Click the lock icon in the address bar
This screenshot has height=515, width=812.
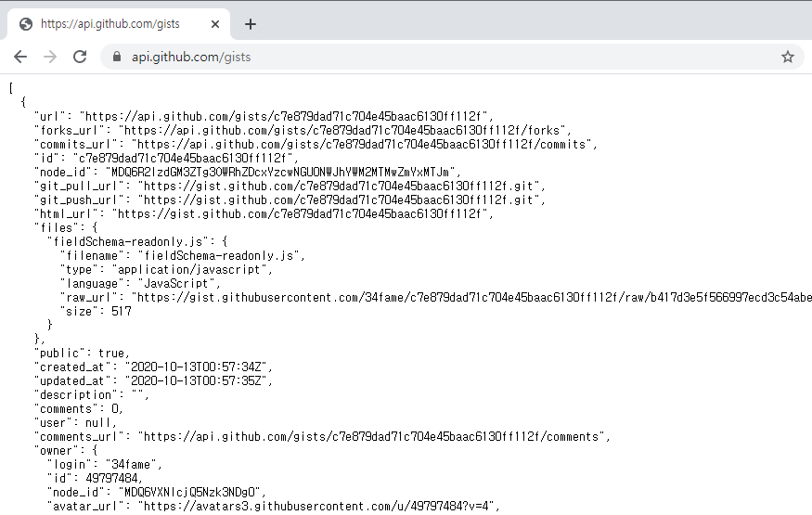click(x=117, y=57)
